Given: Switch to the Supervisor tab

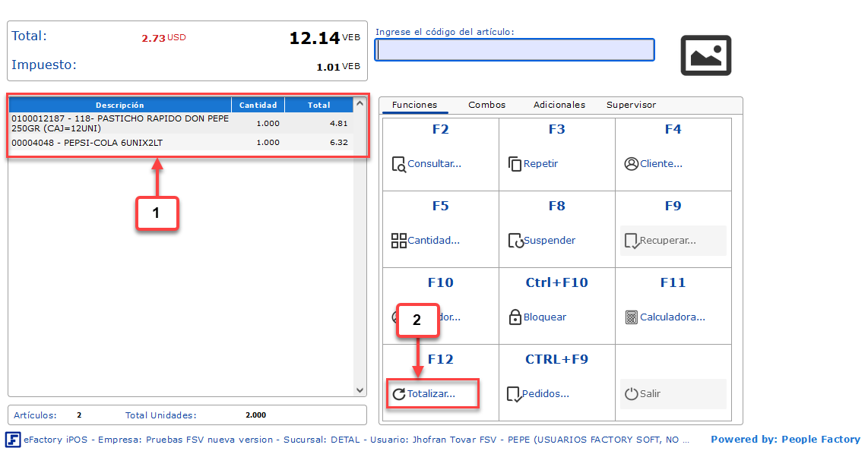Looking at the screenshot, I should coord(631,105).
